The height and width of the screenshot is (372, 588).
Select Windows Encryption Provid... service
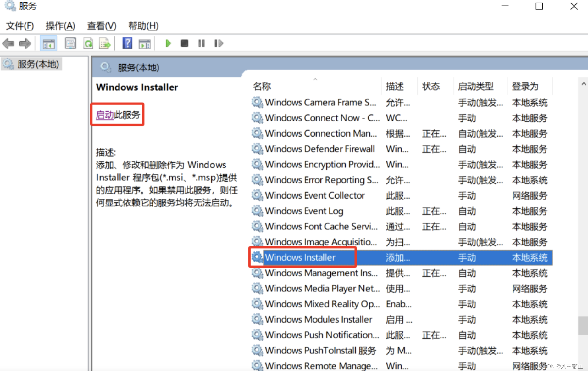coord(402,164)
